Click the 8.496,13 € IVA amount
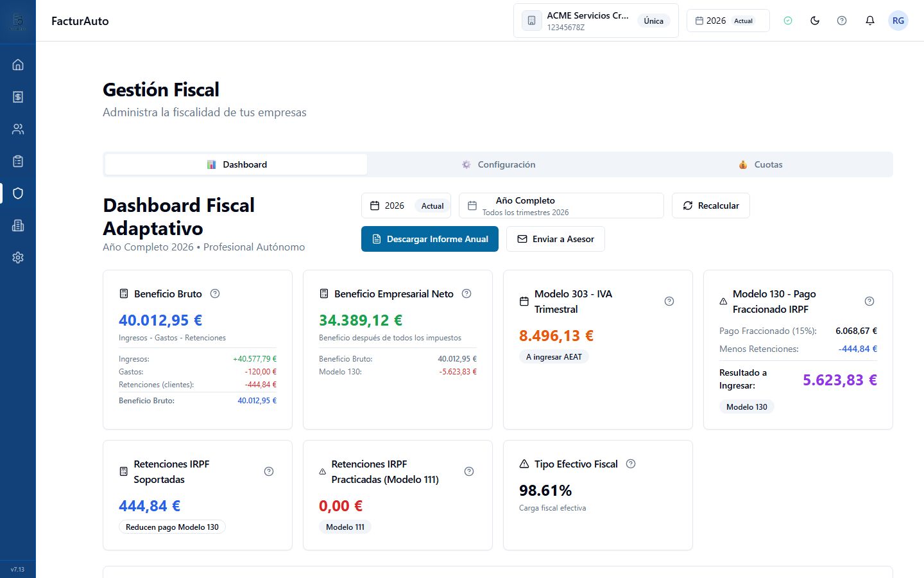This screenshot has height=578, width=924. click(x=556, y=335)
